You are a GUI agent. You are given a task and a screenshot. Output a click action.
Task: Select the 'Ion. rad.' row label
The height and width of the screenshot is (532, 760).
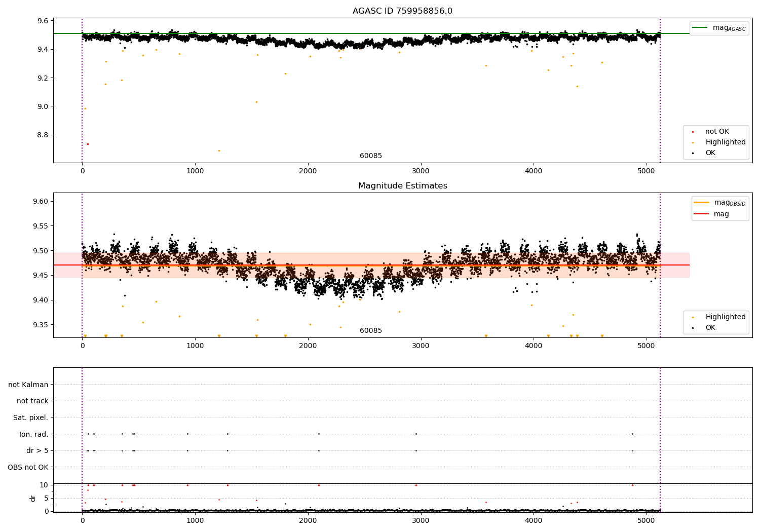[34, 434]
